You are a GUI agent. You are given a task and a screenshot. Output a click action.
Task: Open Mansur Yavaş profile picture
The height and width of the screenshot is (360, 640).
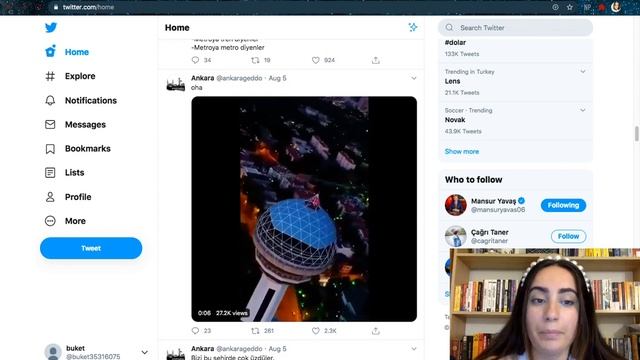tap(456, 205)
